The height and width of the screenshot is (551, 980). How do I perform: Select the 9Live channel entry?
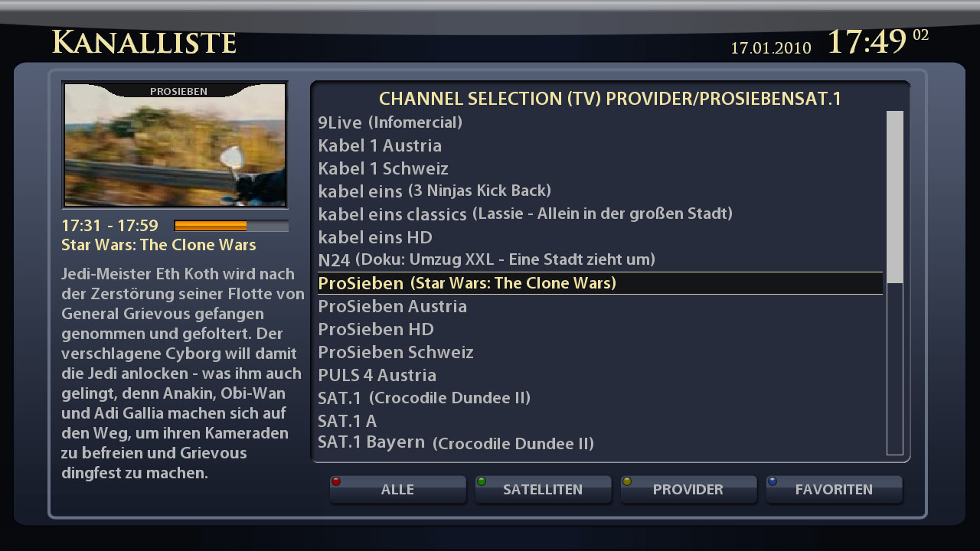[x=600, y=122]
